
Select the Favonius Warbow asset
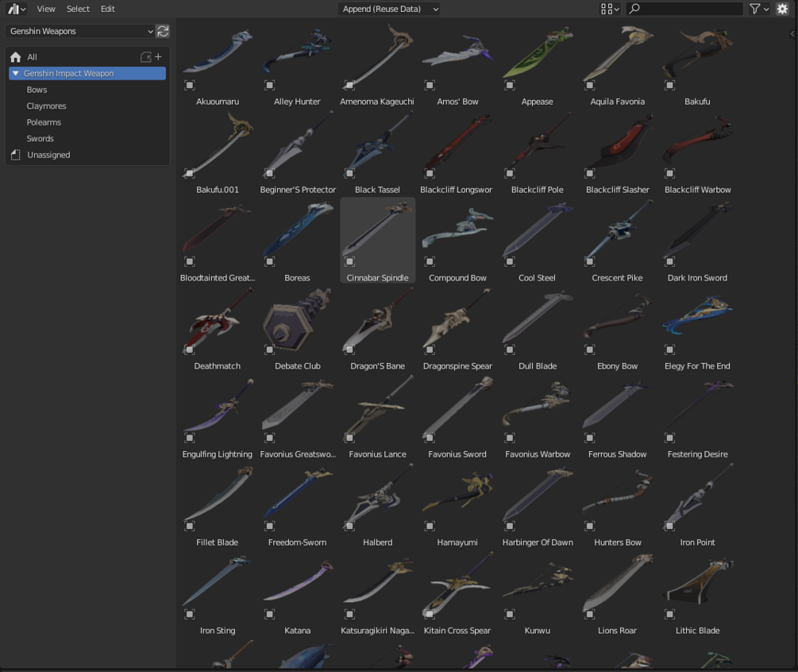tap(538, 418)
